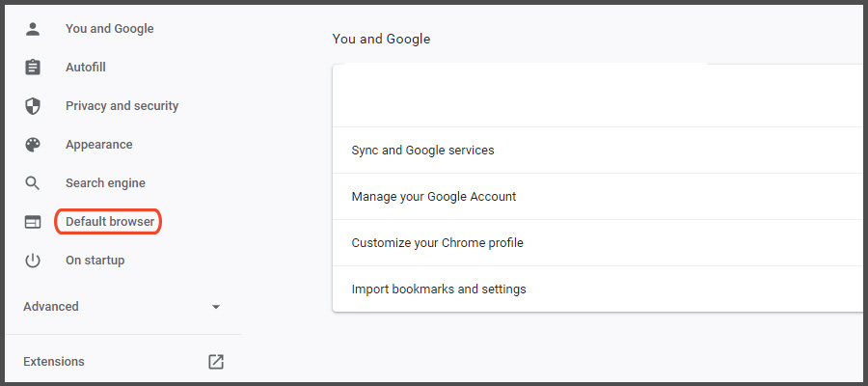Viewport: 868px width, 386px height.
Task: Select Appearance in the sidebar
Action: [x=98, y=145]
